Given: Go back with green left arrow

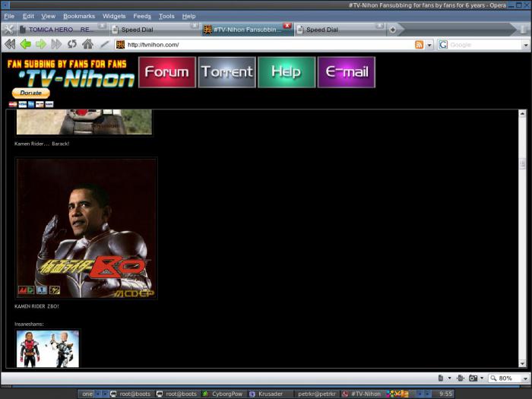Looking at the screenshot, I should point(25,44).
